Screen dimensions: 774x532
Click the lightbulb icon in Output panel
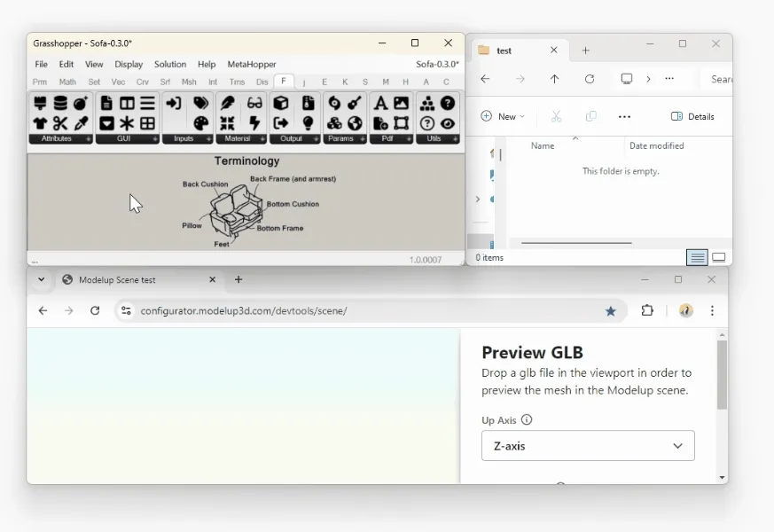tap(308, 123)
